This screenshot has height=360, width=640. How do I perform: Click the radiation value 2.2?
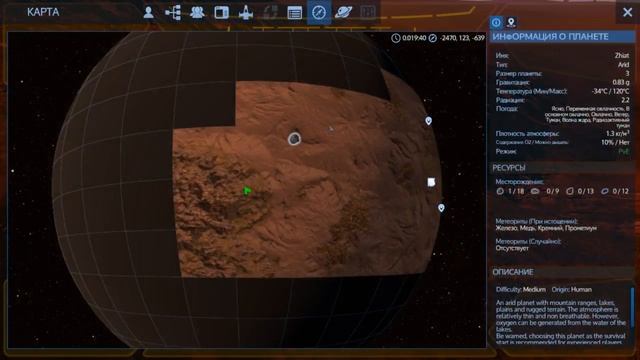click(x=625, y=100)
